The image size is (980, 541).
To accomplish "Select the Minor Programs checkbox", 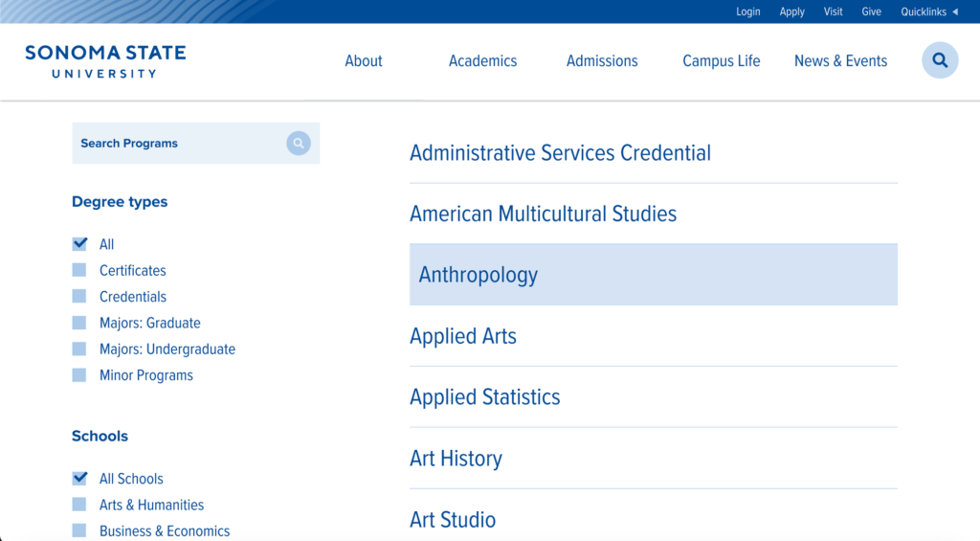I will [x=79, y=375].
